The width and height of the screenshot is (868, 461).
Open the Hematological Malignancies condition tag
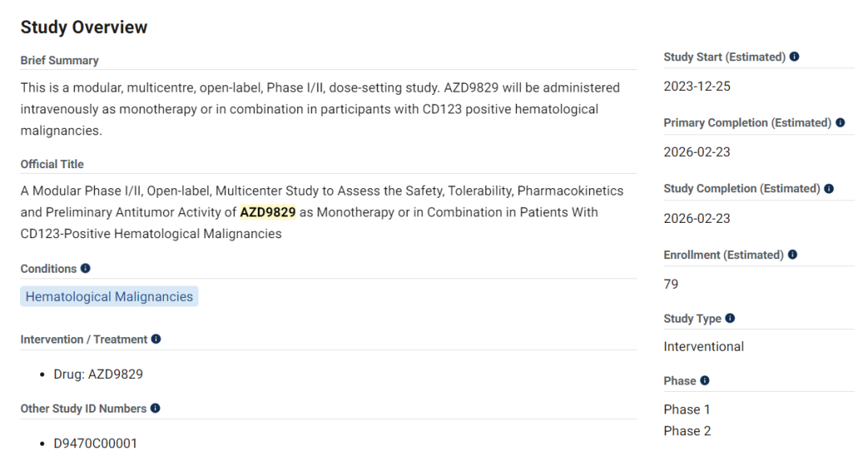click(x=109, y=297)
